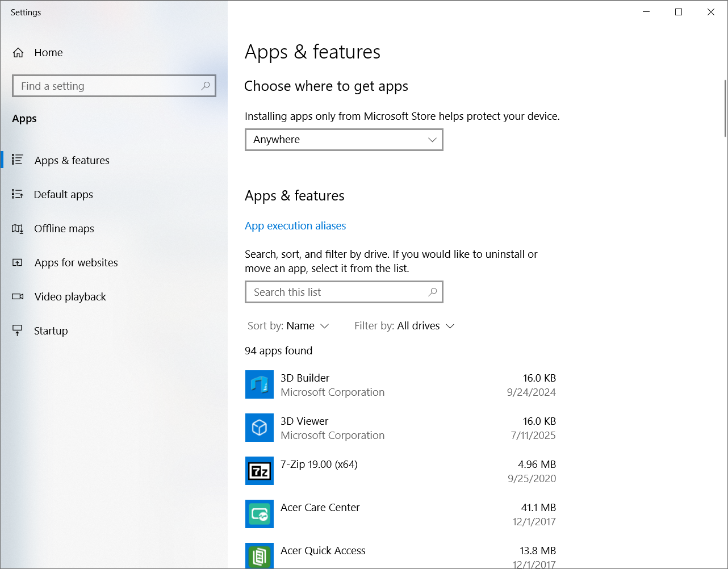
Task: Close the Settings window
Action: click(x=711, y=12)
